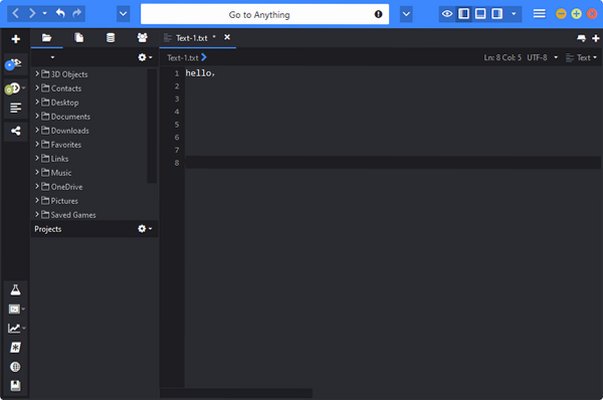Open the collaboration people tab
Viewport: 603px width, 400px height.
click(142, 38)
